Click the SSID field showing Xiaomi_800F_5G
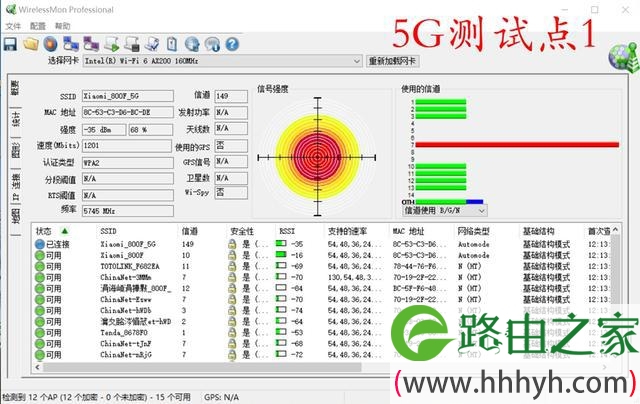The width and height of the screenshot is (640, 404). [128, 96]
